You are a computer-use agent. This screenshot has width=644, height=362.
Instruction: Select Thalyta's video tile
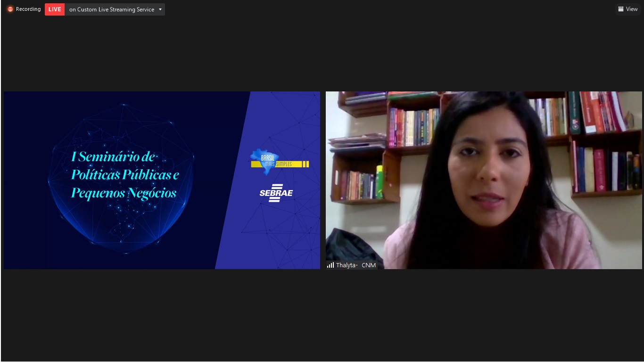pos(484,180)
